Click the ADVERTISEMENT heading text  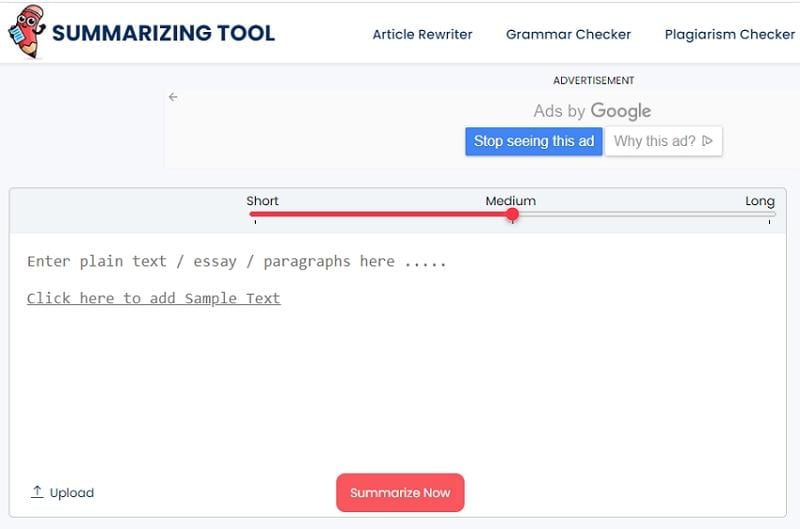tap(594, 81)
